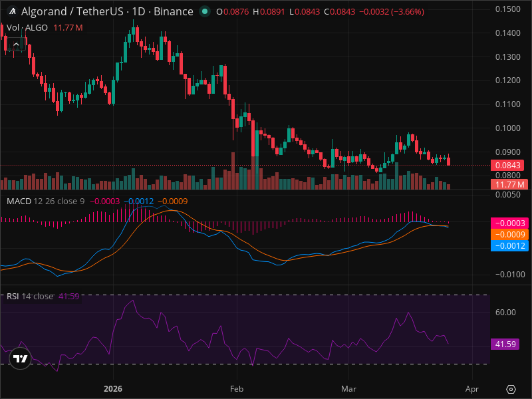532x399 pixels.
Task: Click the Mar label on time axis
Action: pyautogui.click(x=348, y=389)
